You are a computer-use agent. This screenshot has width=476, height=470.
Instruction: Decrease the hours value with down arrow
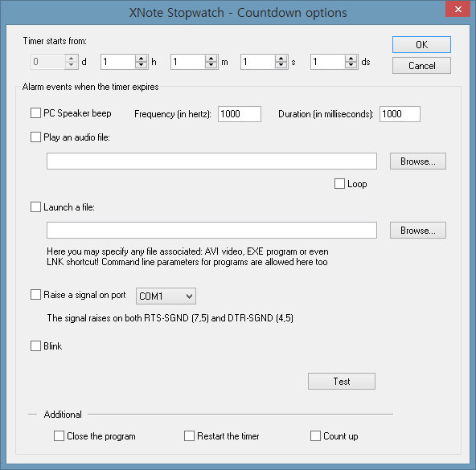click(142, 65)
